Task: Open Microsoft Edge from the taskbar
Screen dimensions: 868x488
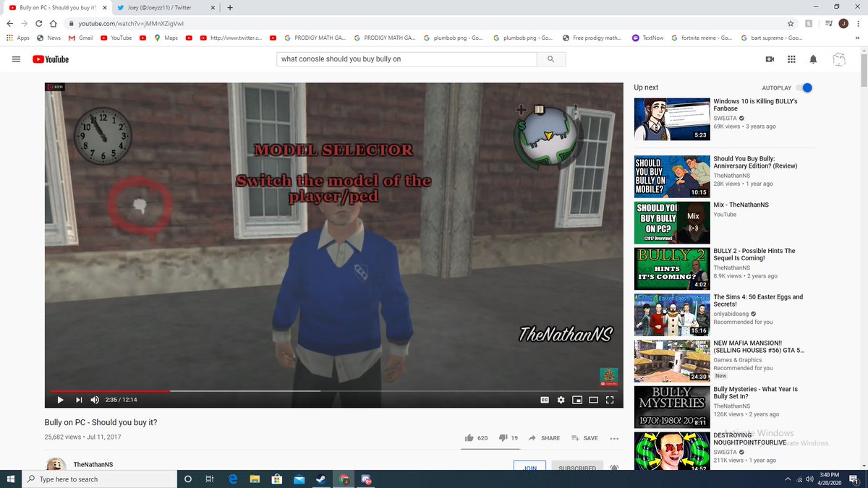Action: point(233,479)
